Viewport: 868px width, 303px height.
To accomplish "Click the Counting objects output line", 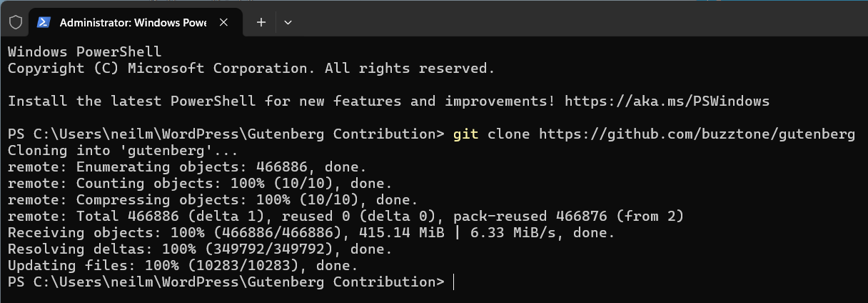I will (191, 183).
